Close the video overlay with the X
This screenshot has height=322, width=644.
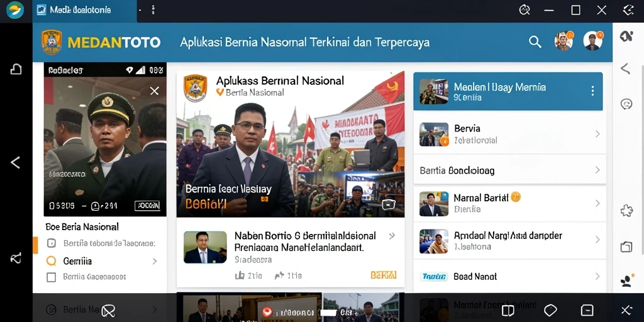(x=155, y=91)
